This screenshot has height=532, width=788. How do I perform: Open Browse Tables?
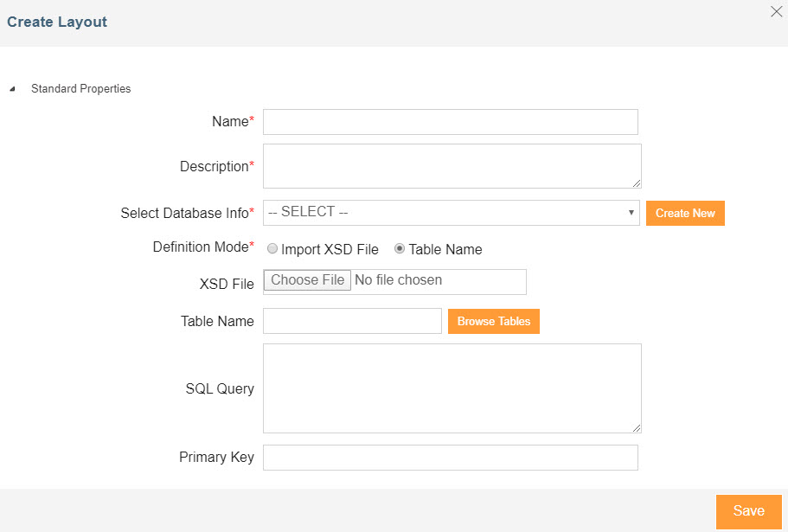pyautogui.click(x=494, y=321)
